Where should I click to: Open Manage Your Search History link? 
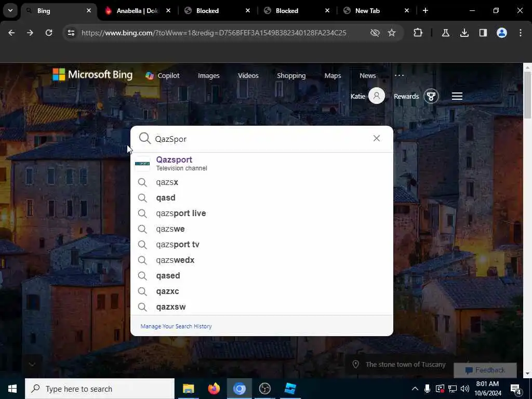click(x=176, y=326)
